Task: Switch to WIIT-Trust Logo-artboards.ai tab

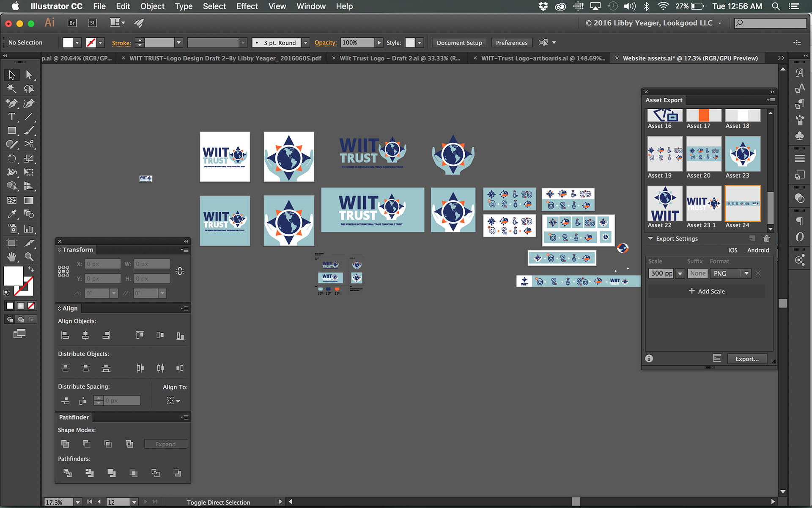Action: pyautogui.click(x=542, y=58)
